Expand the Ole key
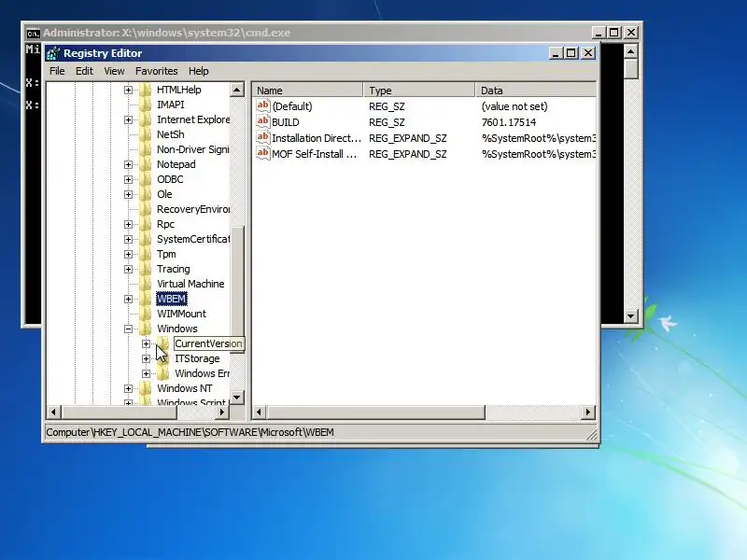747x560 pixels. point(128,194)
